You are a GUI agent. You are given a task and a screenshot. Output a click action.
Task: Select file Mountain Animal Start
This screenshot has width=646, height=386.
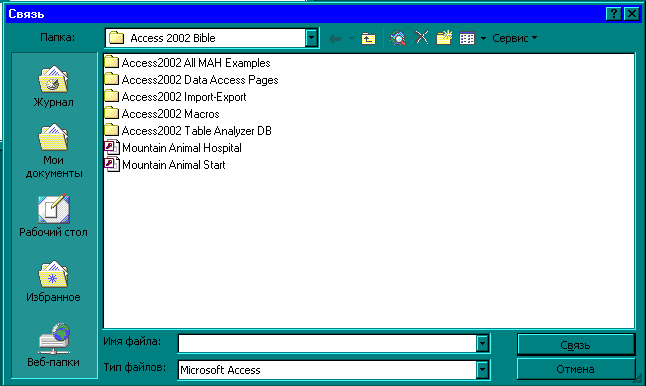(x=165, y=165)
